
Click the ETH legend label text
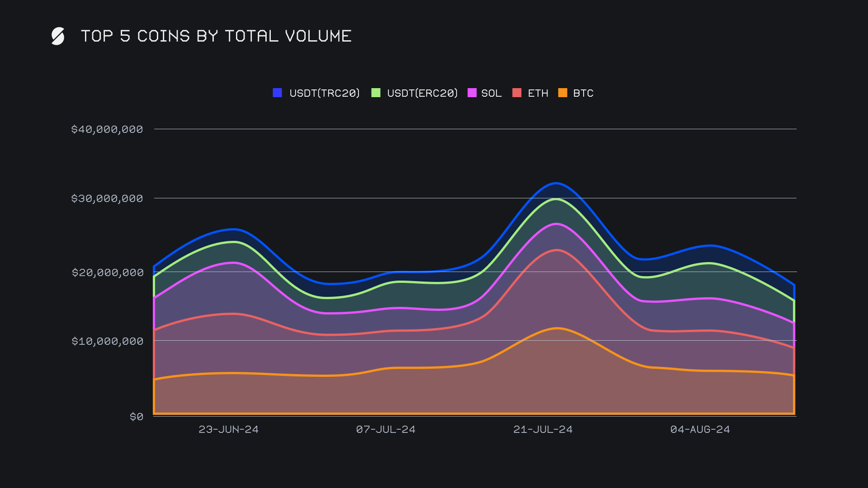coord(538,93)
